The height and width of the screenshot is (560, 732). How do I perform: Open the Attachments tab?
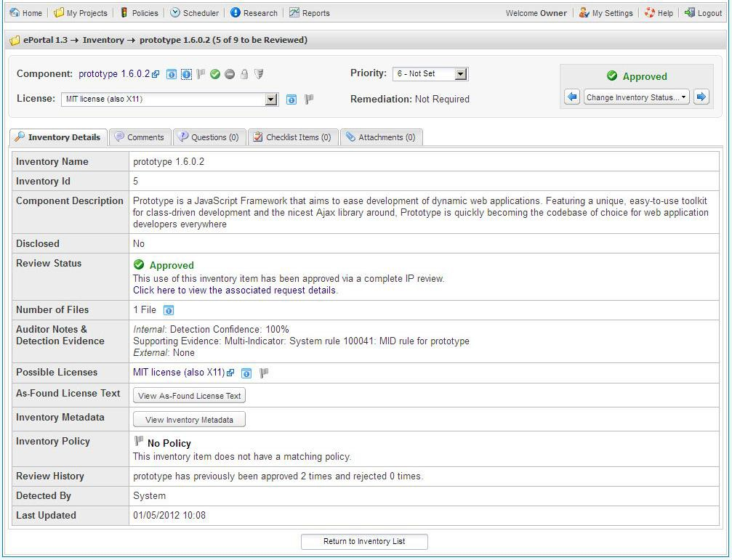[x=380, y=137]
